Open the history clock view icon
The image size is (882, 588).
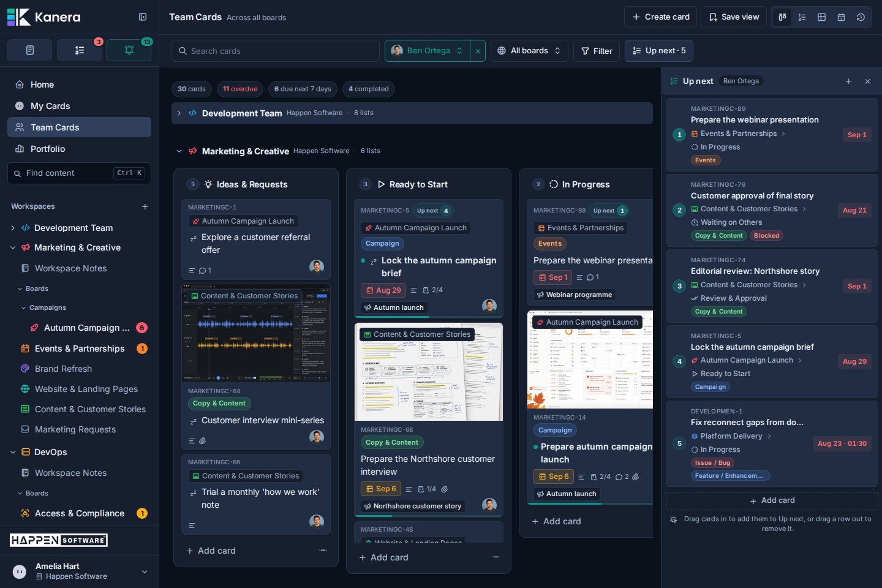[861, 17]
